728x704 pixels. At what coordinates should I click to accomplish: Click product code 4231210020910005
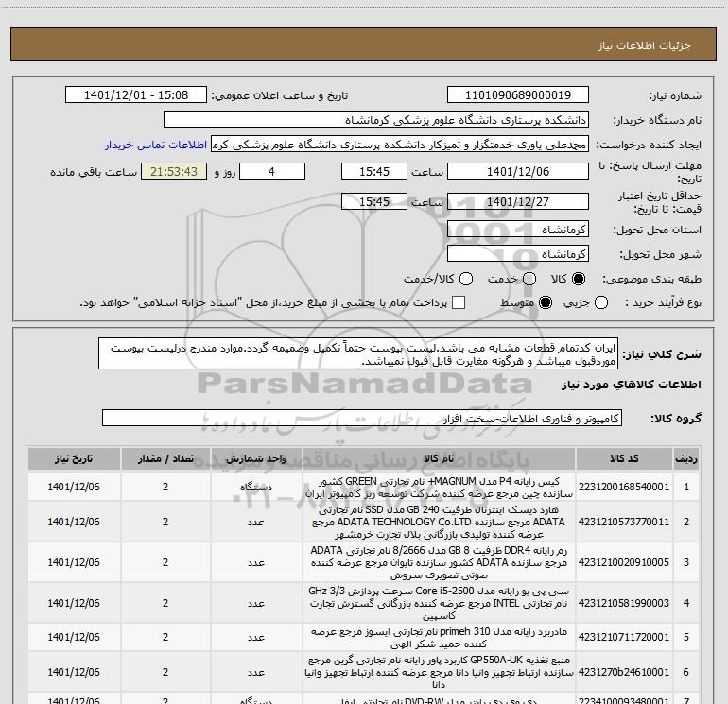tap(624, 562)
